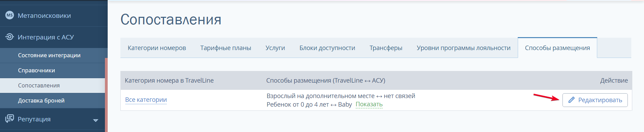This screenshot has width=644, height=132.
Task: Click the Репутация chat icon
Action: click(10, 119)
